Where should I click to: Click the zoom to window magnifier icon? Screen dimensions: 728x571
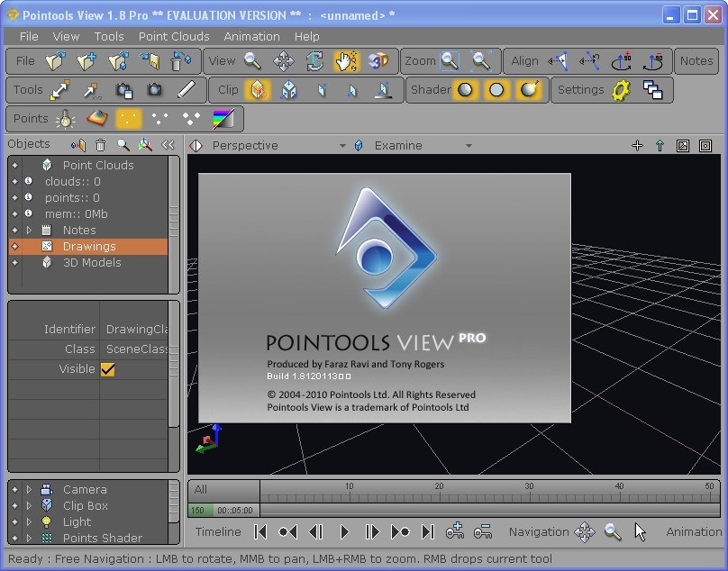pyautogui.click(x=450, y=61)
